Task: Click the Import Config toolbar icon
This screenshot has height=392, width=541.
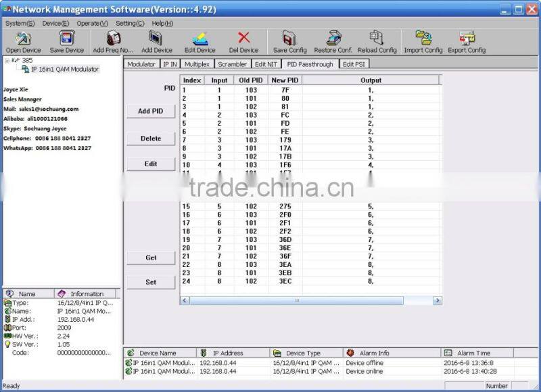Action: 423,39
